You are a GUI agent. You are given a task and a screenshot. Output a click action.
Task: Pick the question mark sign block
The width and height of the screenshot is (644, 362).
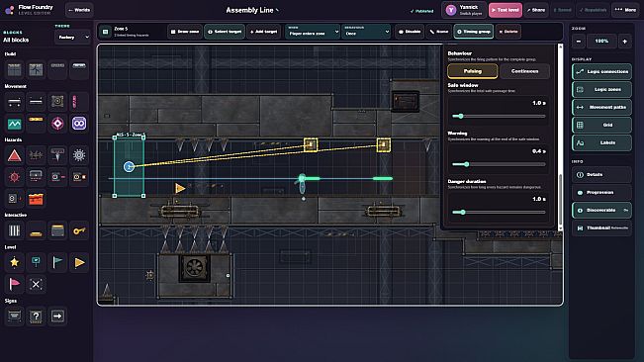pos(37,317)
